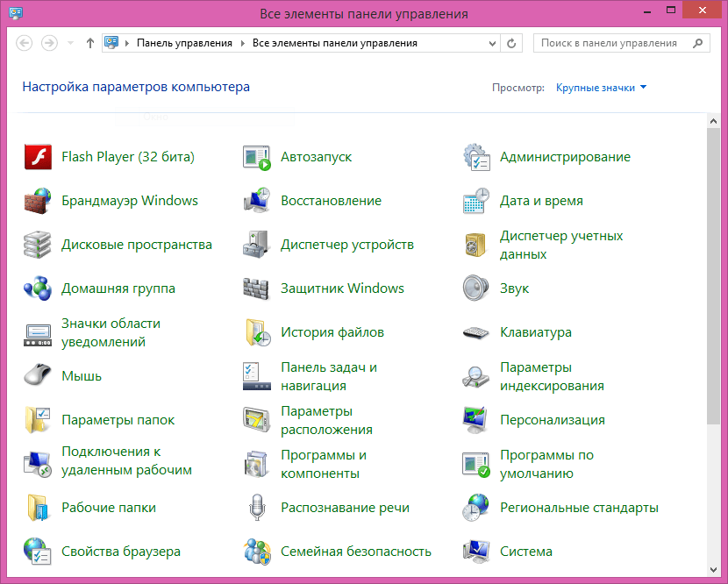Open the Диспетчер устройств icon
This screenshot has width=728, height=584.
point(257,244)
